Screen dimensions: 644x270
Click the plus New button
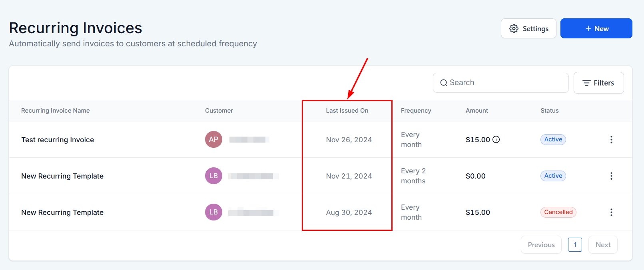click(x=596, y=29)
